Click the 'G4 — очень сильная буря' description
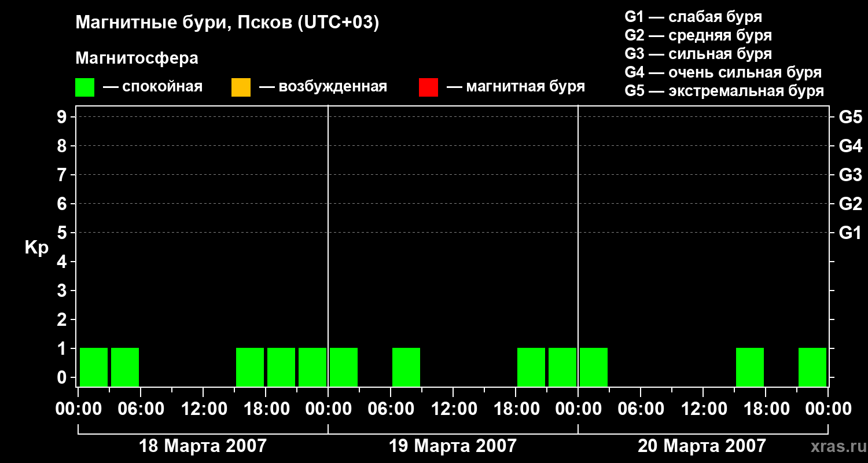 coord(723,72)
